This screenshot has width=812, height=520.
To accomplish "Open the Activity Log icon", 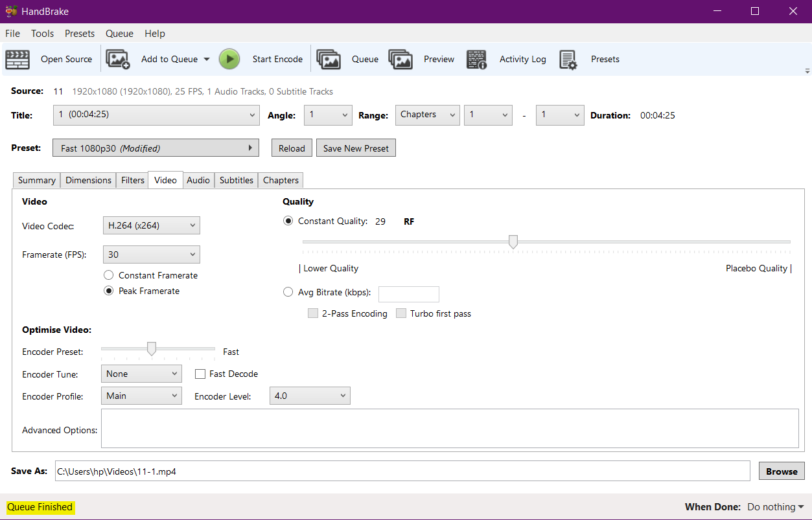I will (476, 59).
